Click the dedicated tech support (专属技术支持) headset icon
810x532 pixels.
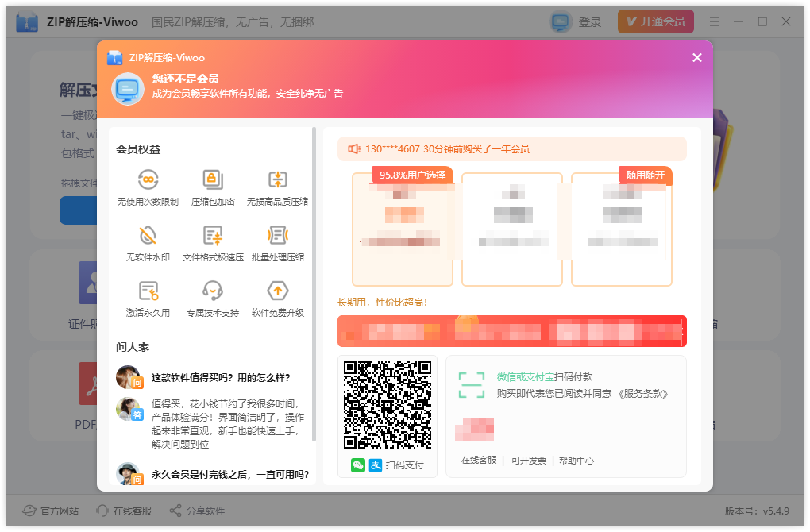tap(212, 291)
